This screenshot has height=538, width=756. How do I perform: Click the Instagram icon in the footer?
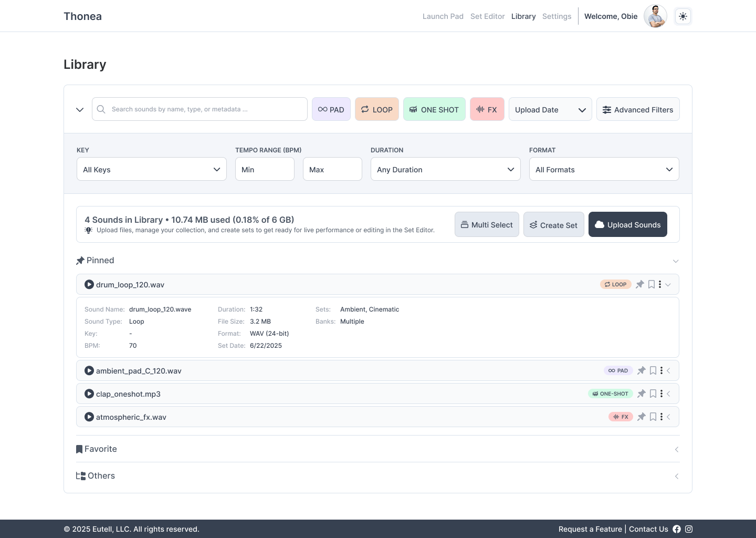tap(689, 529)
